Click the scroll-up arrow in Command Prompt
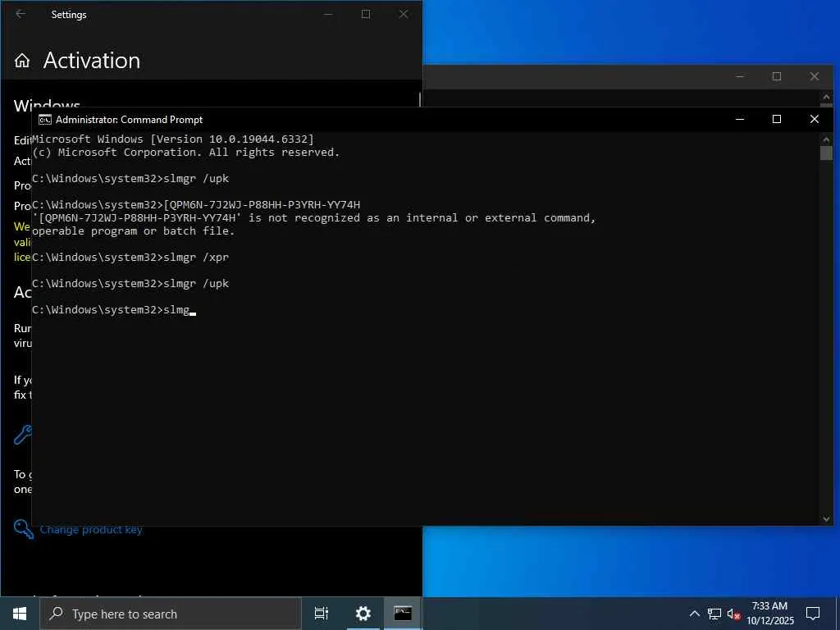The image size is (840, 630). 826,139
